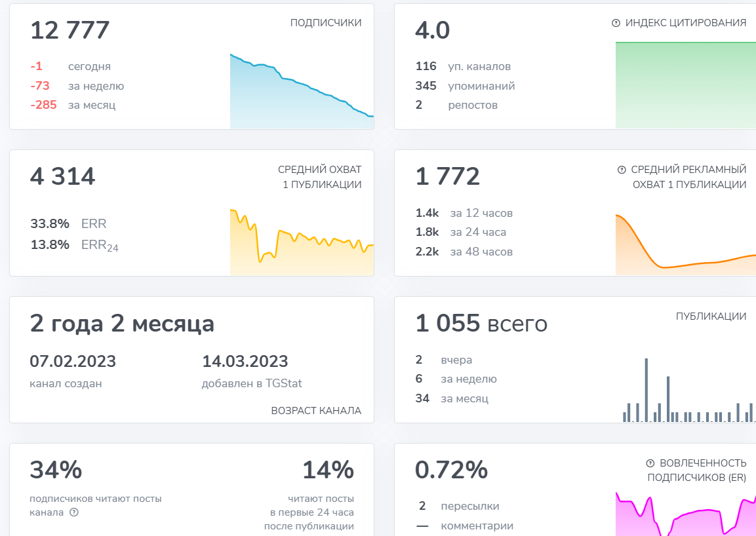Open the blue subscribers trend chart
The height and width of the screenshot is (536, 756).
click(x=302, y=91)
